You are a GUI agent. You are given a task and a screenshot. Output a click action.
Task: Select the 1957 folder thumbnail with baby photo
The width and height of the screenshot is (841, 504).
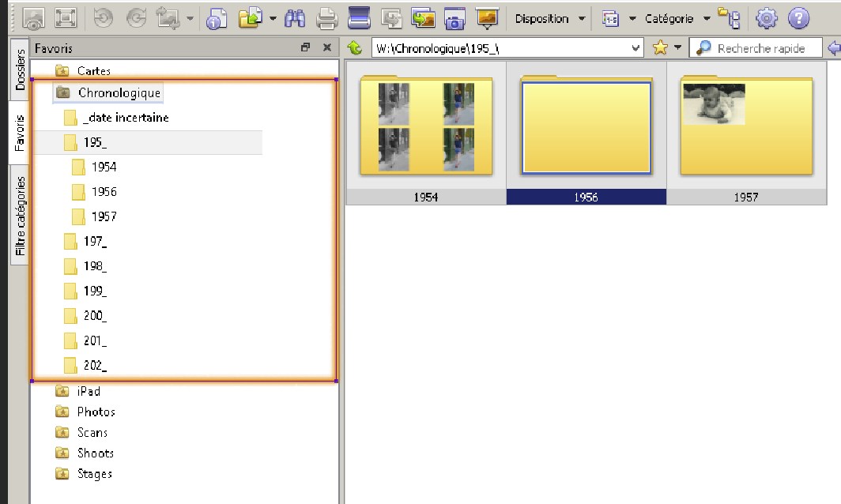click(x=747, y=126)
